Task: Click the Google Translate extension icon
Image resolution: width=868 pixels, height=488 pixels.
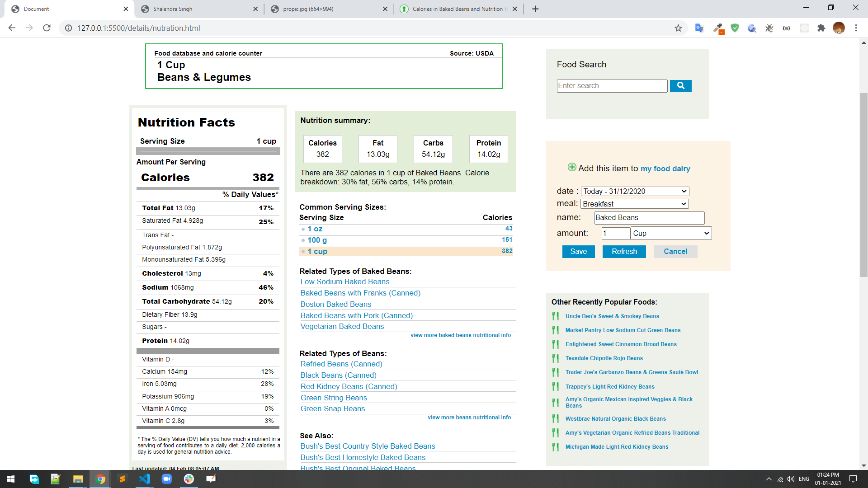Action: tap(699, 28)
